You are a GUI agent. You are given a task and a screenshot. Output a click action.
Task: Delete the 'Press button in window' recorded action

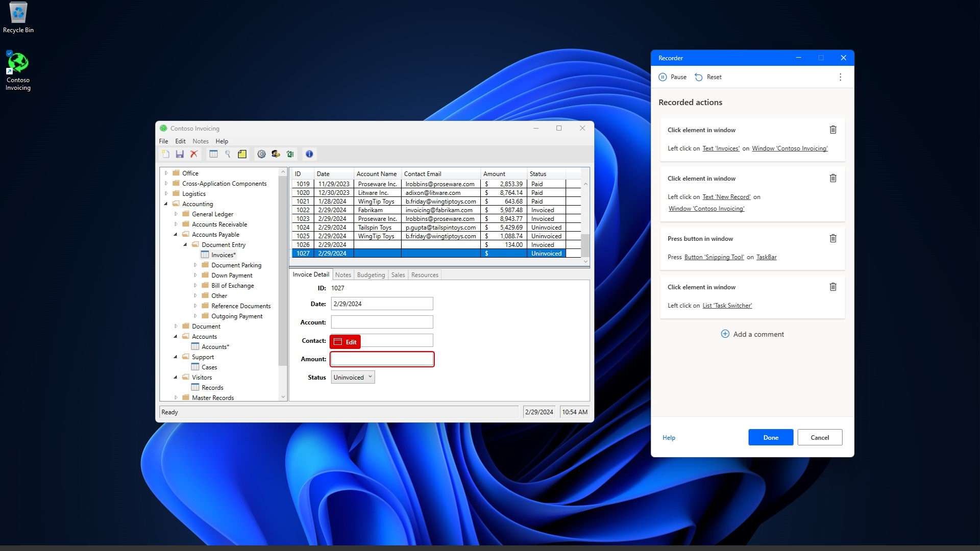tap(833, 238)
